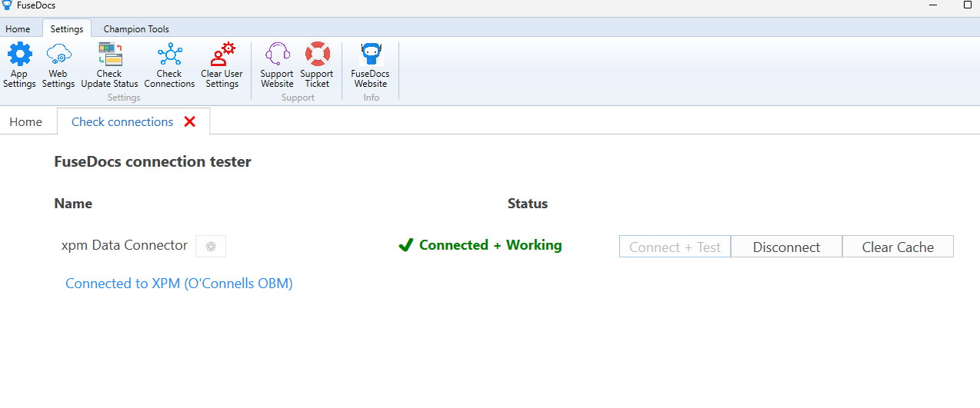Select the Settings ribbon tab
This screenshot has width=980, height=408.
point(67,29)
